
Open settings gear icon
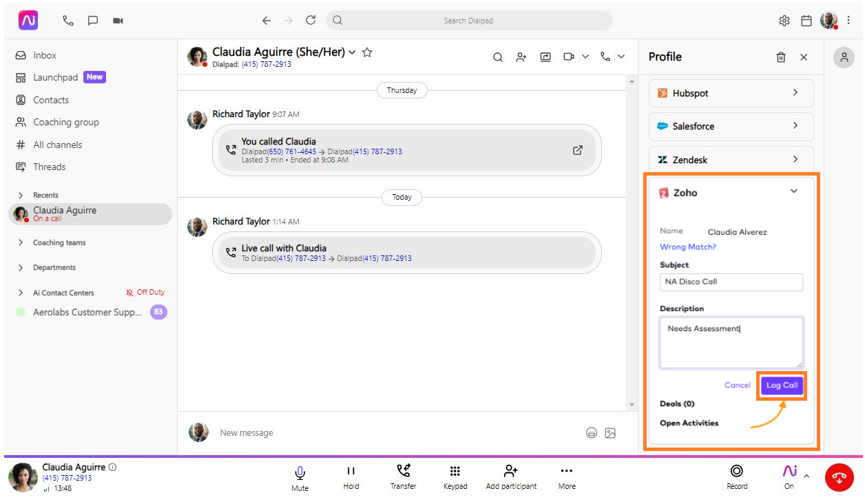click(x=784, y=21)
